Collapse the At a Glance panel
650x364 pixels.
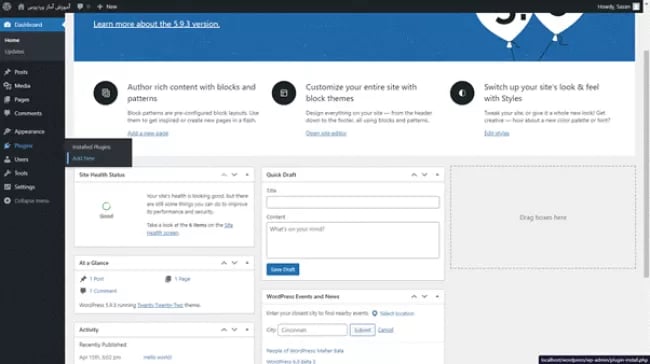coord(247,263)
